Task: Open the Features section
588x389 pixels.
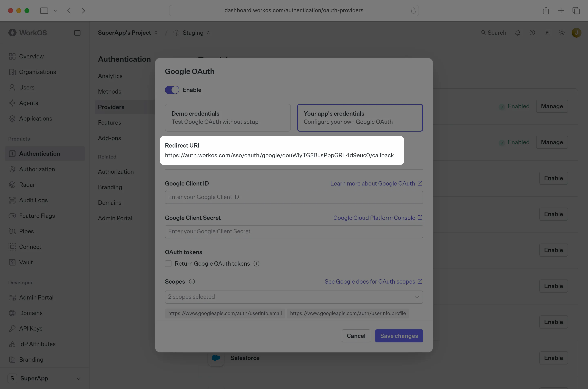Action: coord(109,123)
